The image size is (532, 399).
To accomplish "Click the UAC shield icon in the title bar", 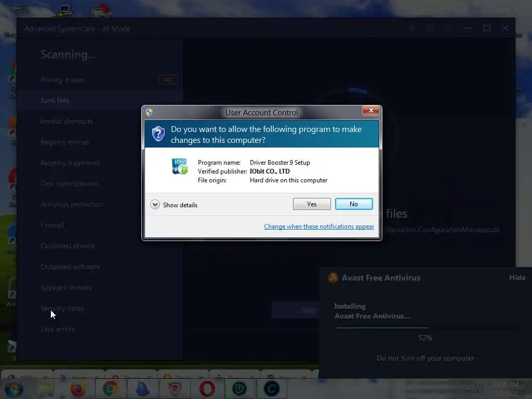I will [x=149, y=112].
